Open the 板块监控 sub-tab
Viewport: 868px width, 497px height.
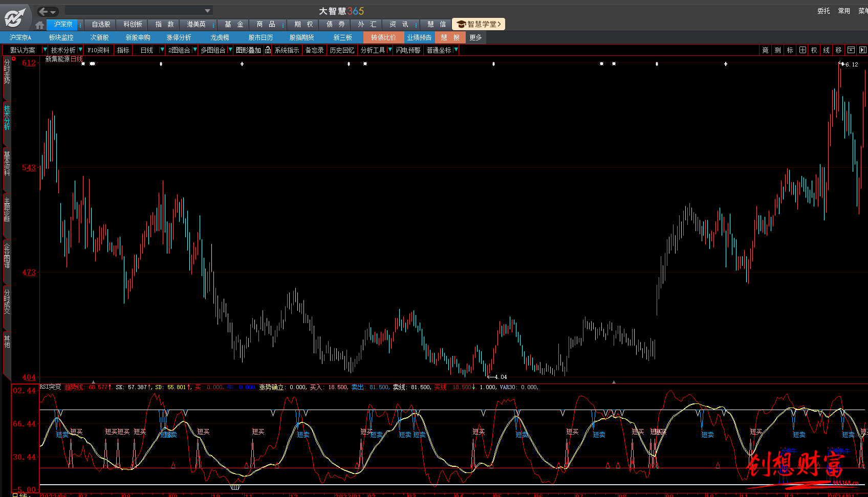point(61,37)
